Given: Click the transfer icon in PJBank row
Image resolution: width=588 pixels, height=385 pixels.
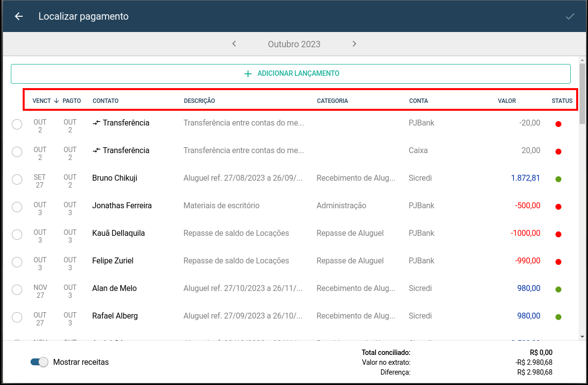Looking at the screenshot, I should [97, 123].
